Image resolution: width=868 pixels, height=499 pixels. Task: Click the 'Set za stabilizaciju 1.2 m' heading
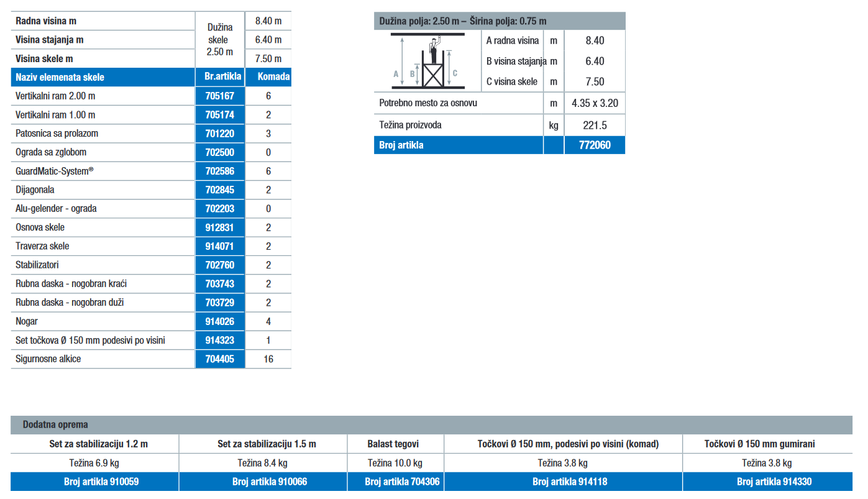click(95, 444)
